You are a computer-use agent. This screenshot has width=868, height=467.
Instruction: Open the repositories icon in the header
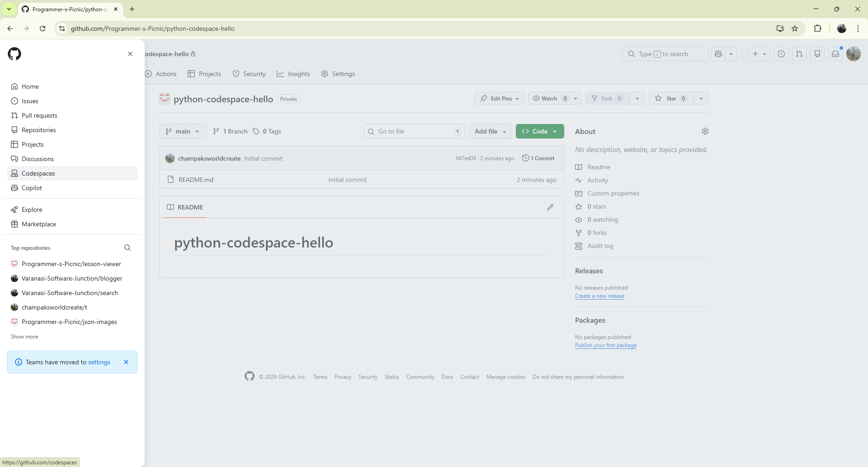(x=817, y=54)
